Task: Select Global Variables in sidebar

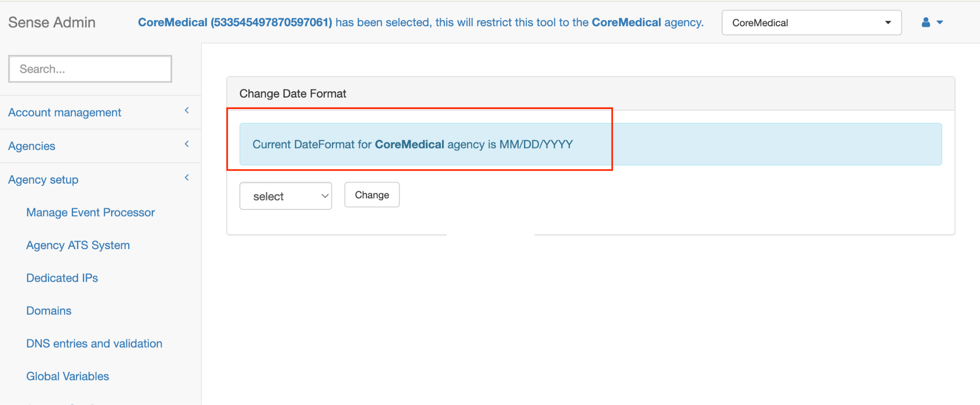Action: coord(67,376)
